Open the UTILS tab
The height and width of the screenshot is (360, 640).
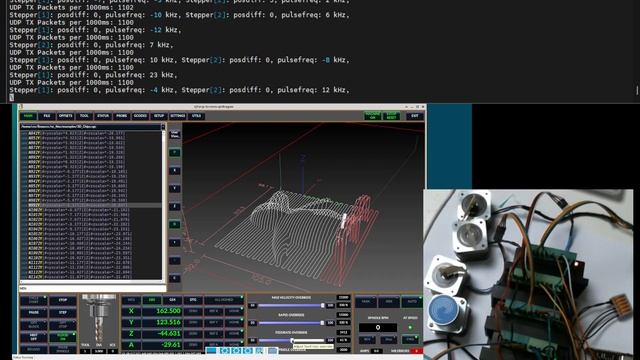(196, 116)
